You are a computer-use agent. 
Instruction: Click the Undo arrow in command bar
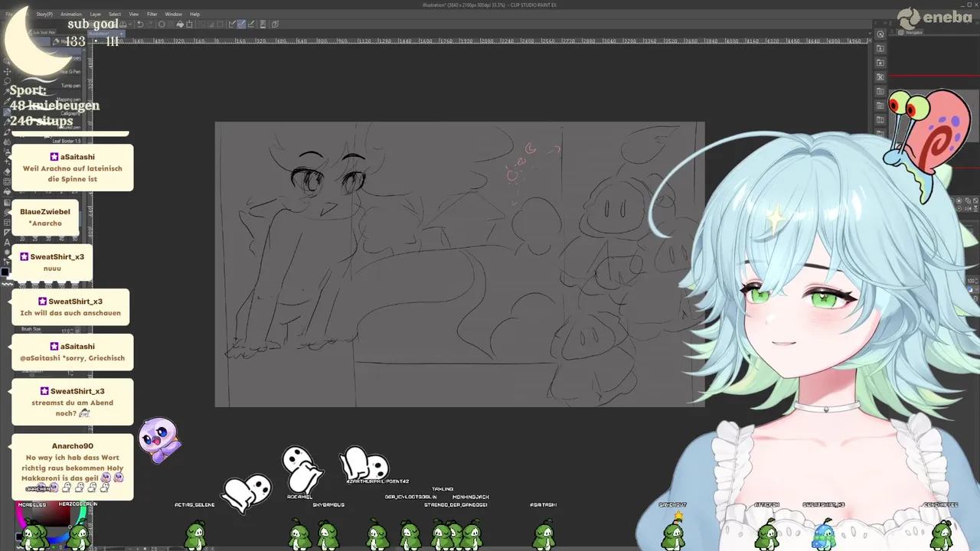click(140, 24)
